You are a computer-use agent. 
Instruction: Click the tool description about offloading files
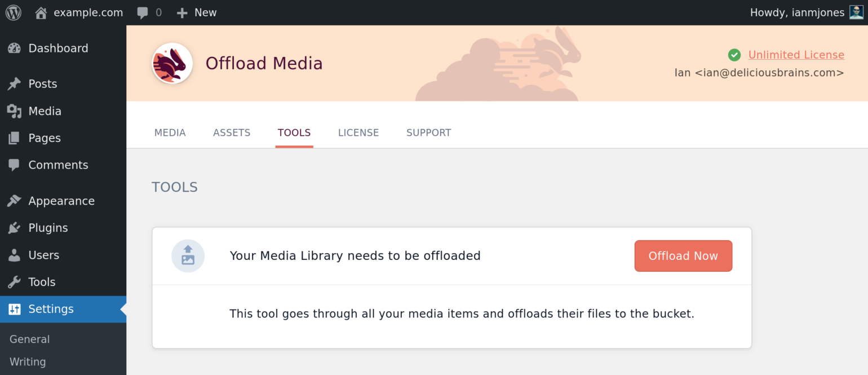pos(462,314)
